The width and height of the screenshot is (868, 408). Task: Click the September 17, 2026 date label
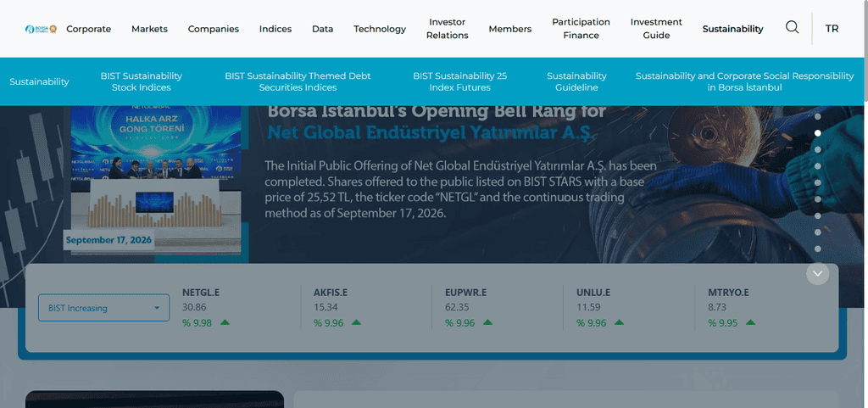pyautogui.click(x=108, y=240)
